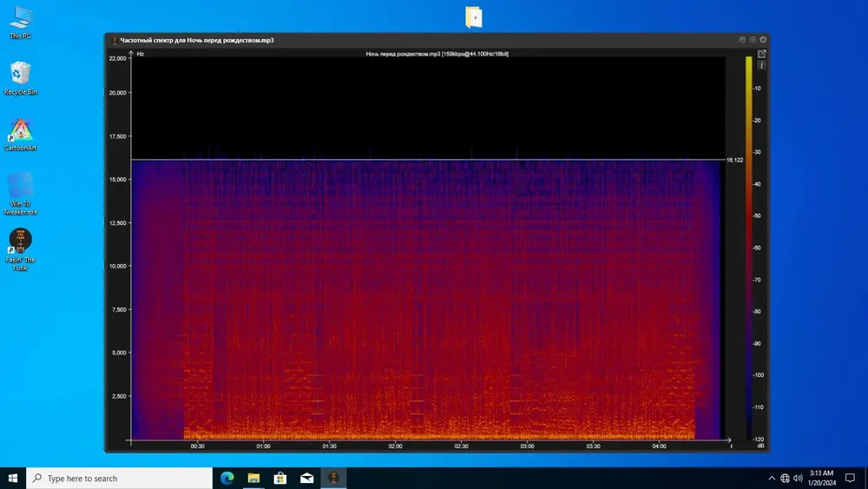Click the taskbar search box
Viewport: 868px width, 489px height.
(120, 478)
